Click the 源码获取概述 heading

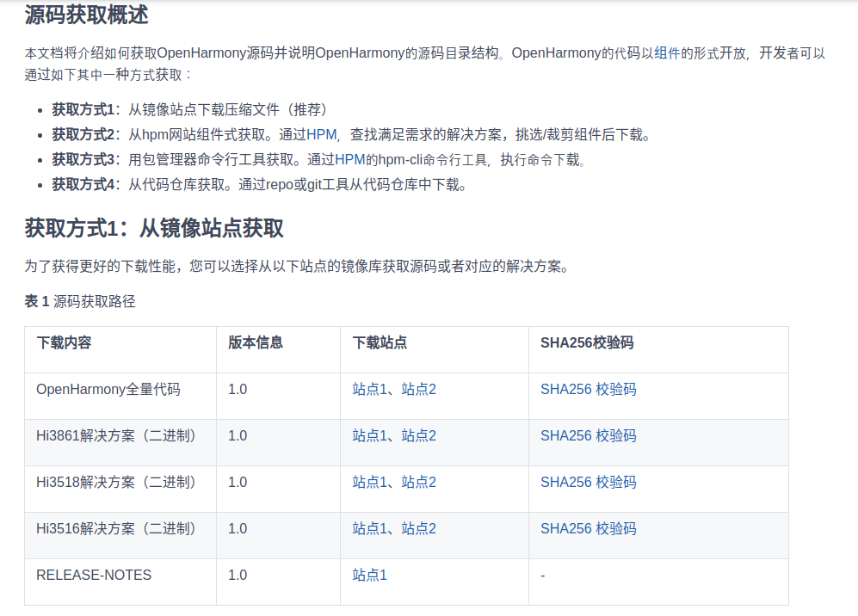[x=86, y=15]
